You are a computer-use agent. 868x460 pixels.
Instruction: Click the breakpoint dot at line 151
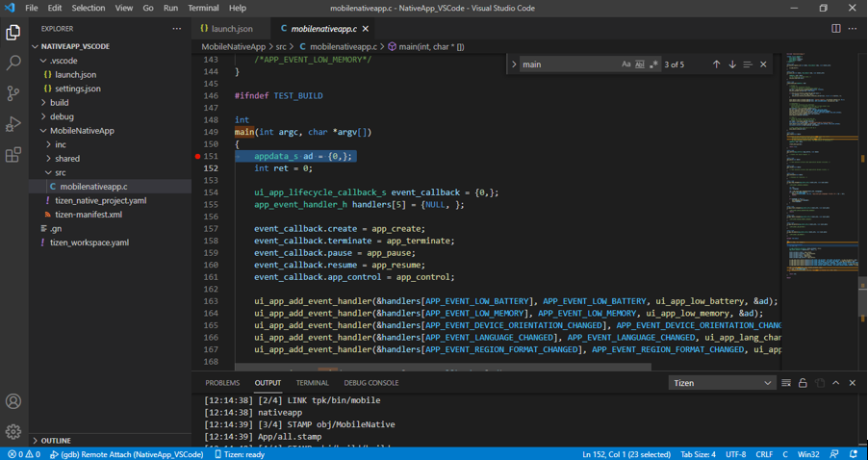pyautogui.click(x=198, y=156)
